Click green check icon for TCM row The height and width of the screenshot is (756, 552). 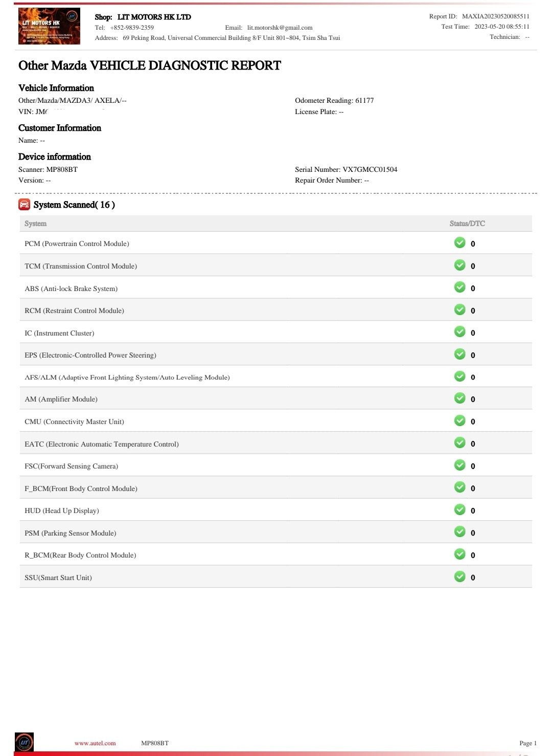[x=459, y=265]
